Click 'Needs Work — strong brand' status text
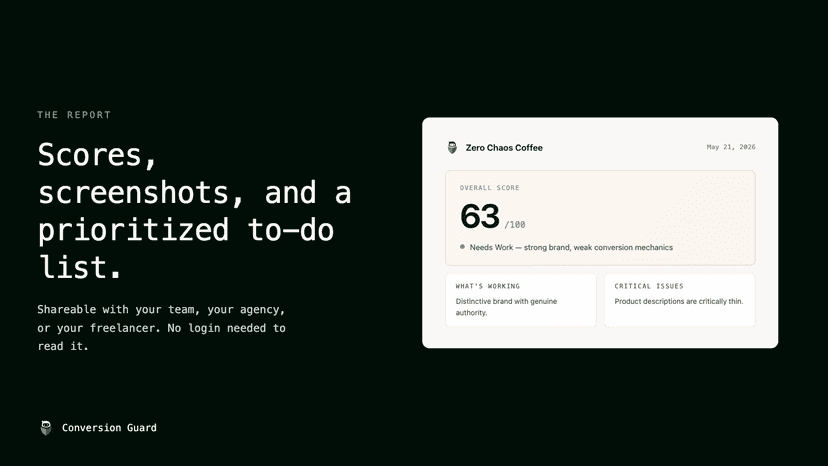This screenshot has width=828, height=466. (x=571, y=247)
